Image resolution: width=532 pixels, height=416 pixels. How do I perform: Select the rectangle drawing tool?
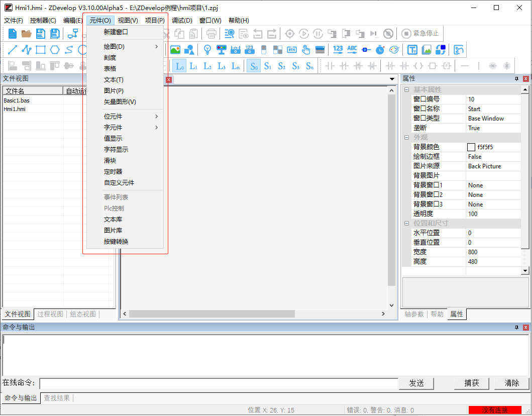[40, 49]
